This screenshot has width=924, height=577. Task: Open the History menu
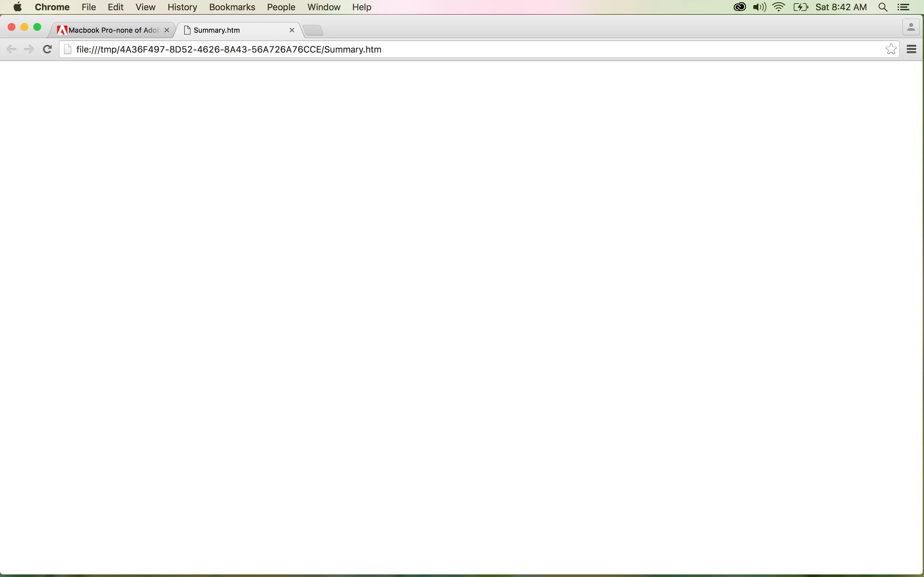point(182,7)
